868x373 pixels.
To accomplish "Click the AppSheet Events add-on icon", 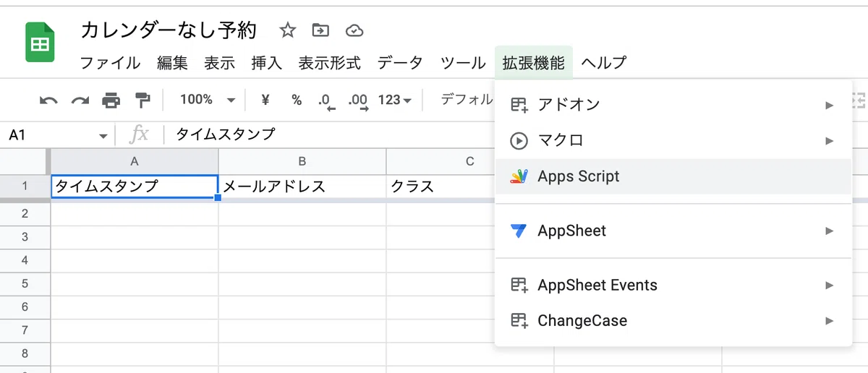I will click(x=519, y=285).
